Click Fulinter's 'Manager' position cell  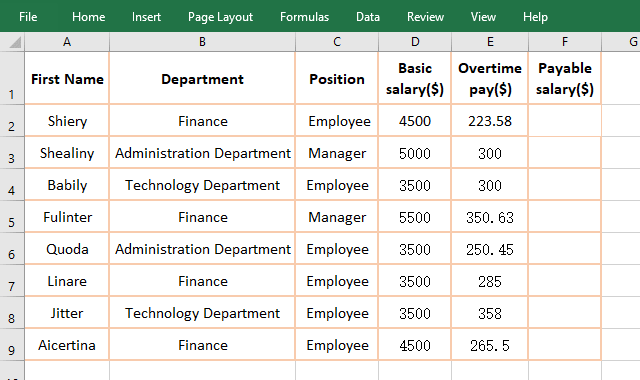pyautogui.click(x=337, y=217)
